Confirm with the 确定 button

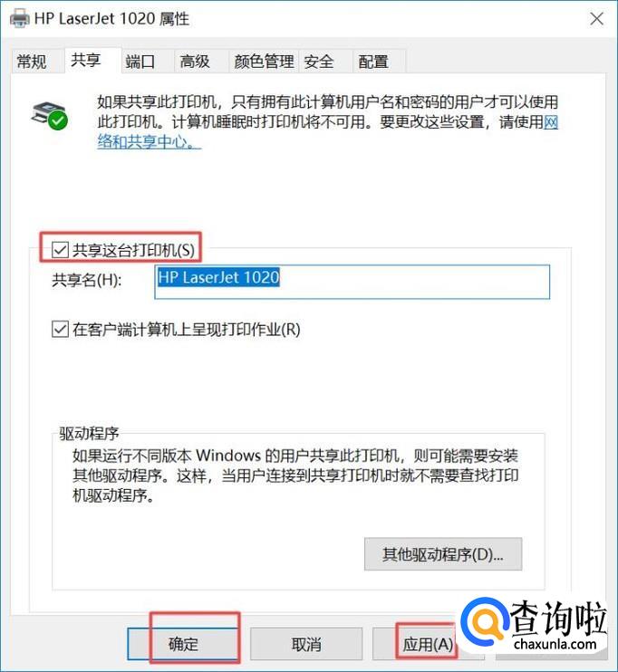[x=184, y=644]
